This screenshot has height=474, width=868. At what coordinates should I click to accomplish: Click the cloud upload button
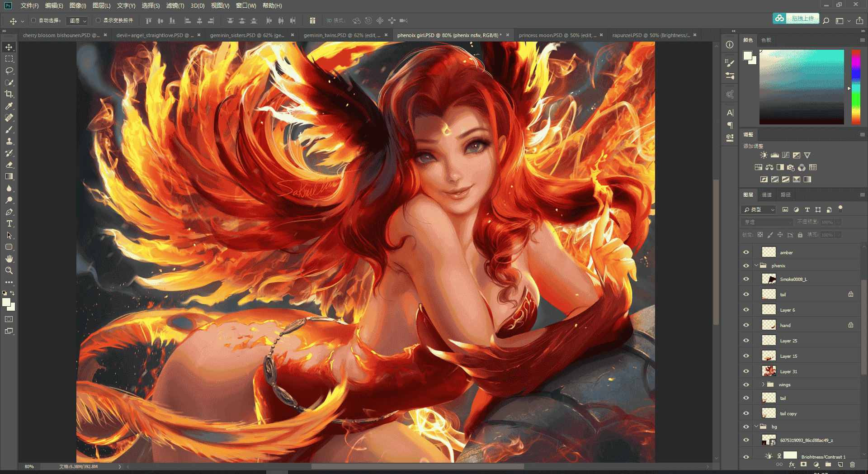click(796, 19)
